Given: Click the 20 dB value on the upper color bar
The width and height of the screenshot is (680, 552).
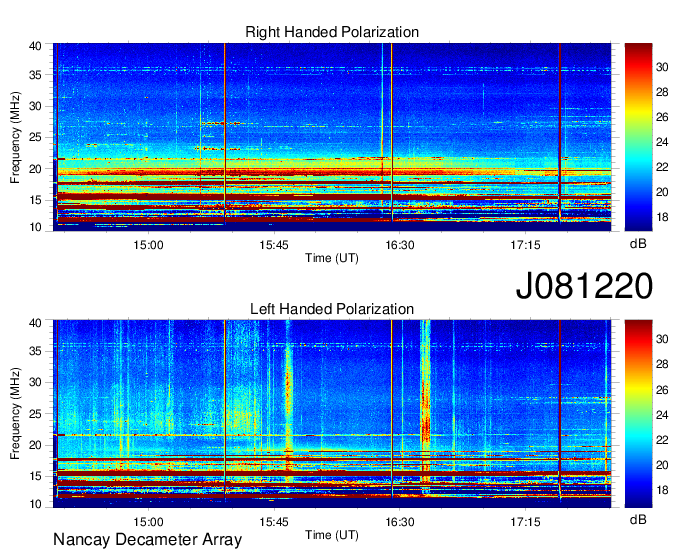Looking at the screenshot, I should (x=662, y=192).
